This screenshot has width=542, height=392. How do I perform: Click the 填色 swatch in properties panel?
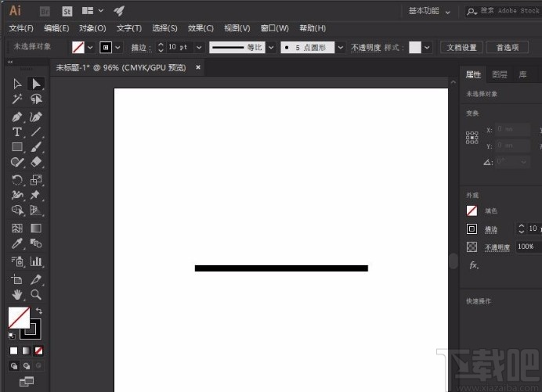[x=472, y=210]
